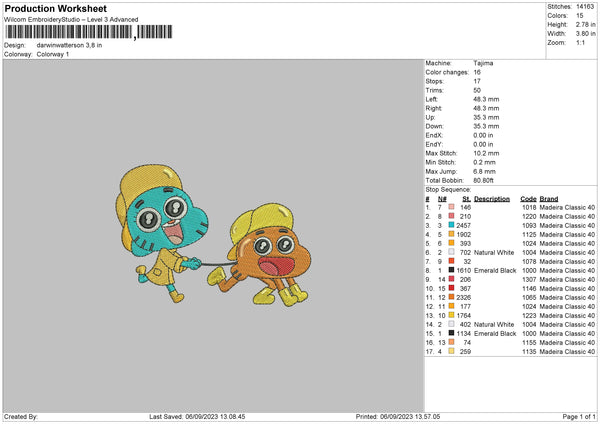The image size is (600, 424).
Task: Click the 'Description' column header
Action: 492,199
